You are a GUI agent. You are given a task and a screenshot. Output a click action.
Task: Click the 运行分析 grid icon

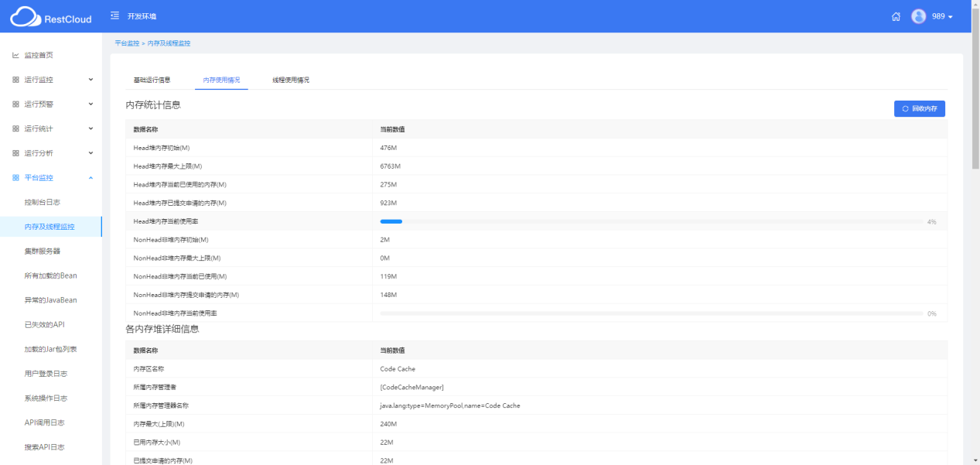[15, 153]
